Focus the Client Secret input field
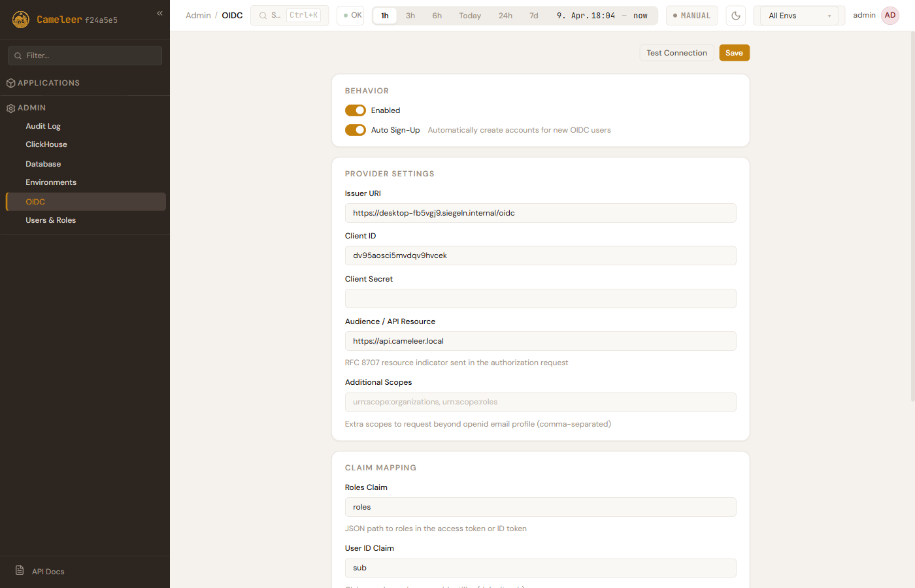 (540, 299)
